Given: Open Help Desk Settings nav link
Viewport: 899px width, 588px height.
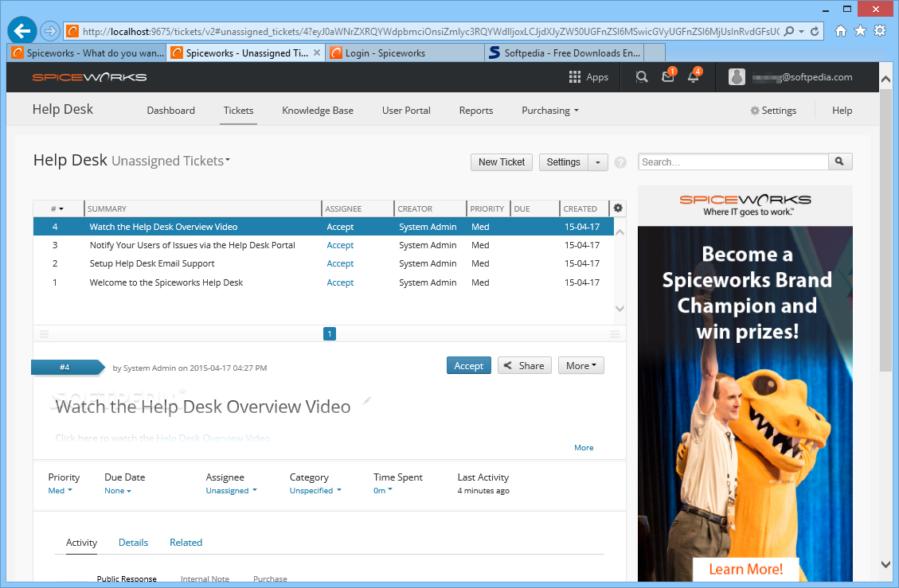Looking at the screenshot, I should click(x=773, y=111).
